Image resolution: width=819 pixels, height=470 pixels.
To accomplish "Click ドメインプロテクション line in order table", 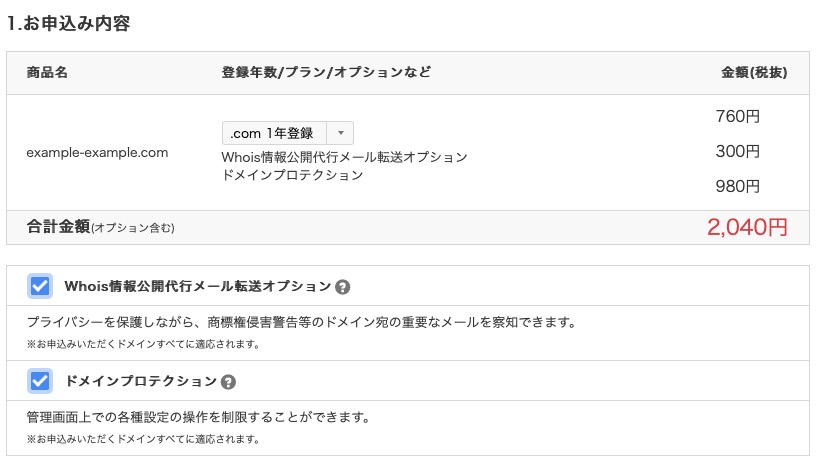I will (x=292, y=175).
